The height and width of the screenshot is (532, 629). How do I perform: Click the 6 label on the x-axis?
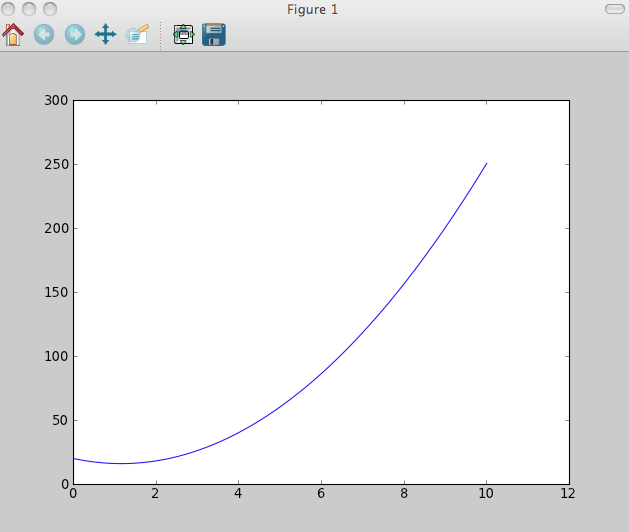tap(321, 493)
